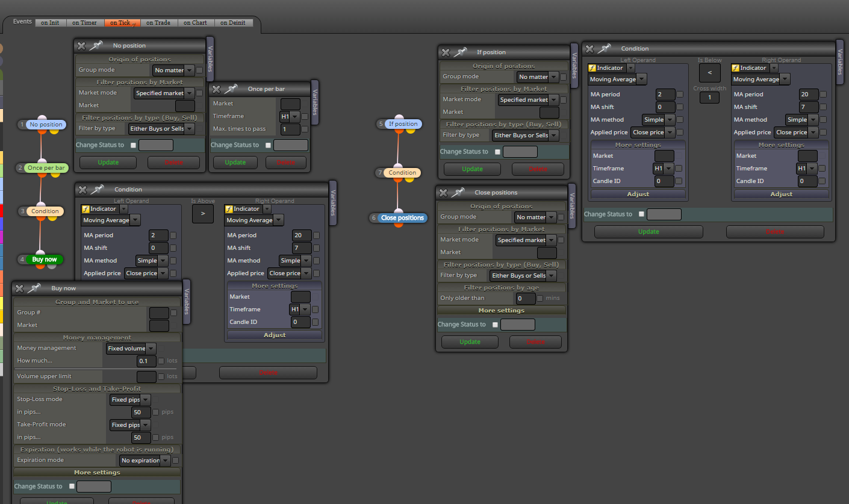Image resolution: width=849 pixels, height=504 pixels.
Task: Switch to the on Init event tab
Action: pyautogui.click(x=50, y=23)
